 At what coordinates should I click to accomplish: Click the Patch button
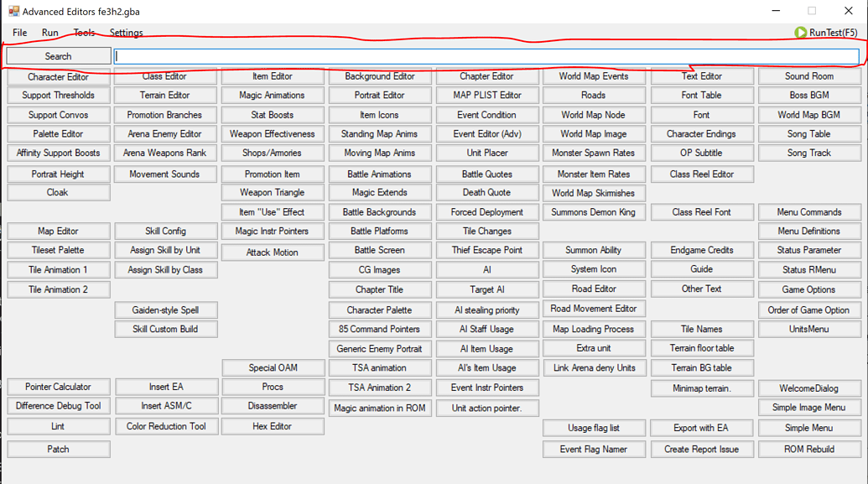(x=58, y=450)
